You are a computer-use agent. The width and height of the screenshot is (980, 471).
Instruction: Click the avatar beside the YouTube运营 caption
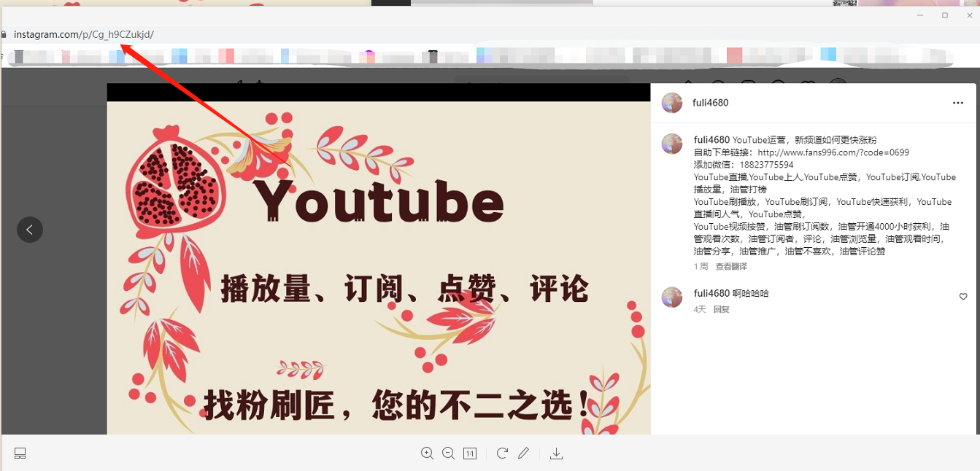pyautogui.click(x=672, y=144)
